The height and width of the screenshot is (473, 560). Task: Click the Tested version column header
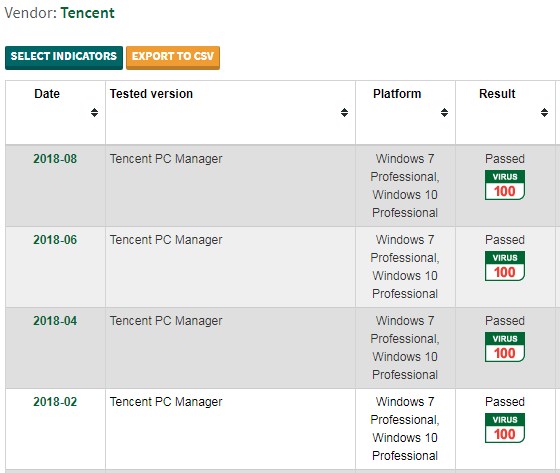[x=151, y=94]
